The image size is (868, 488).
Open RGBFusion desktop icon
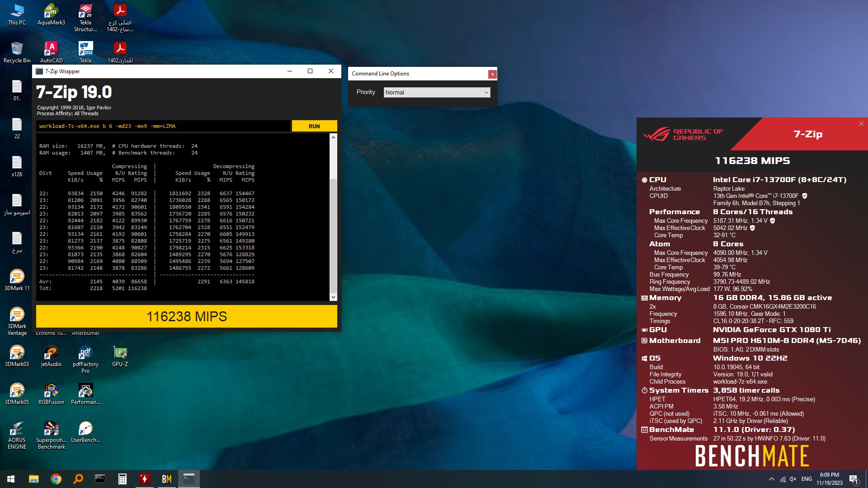(51, 394)
